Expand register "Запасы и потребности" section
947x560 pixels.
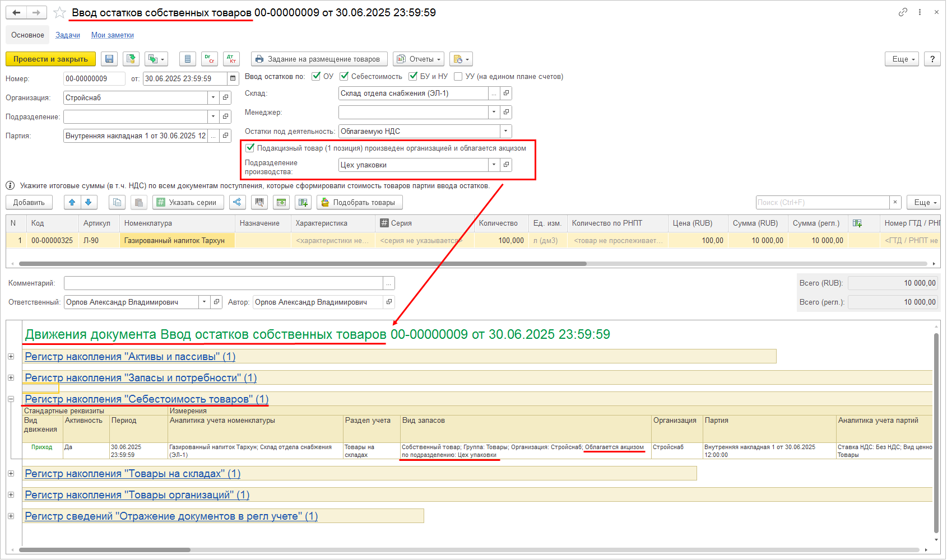pos(11,378)
